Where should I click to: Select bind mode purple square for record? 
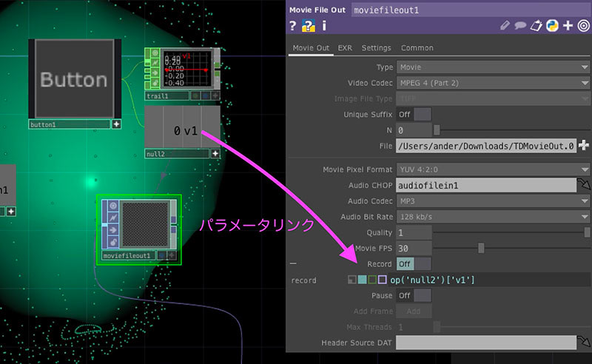383,280
